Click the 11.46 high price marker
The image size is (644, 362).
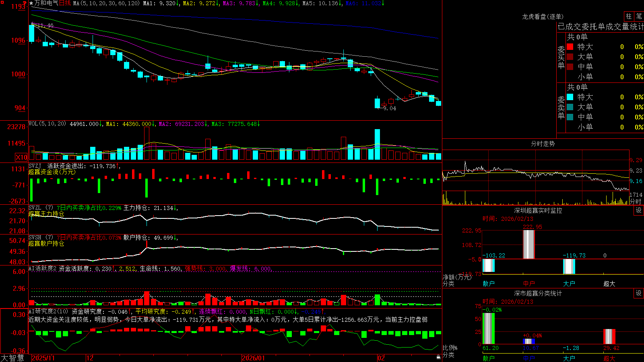click(x=45, y=25)
